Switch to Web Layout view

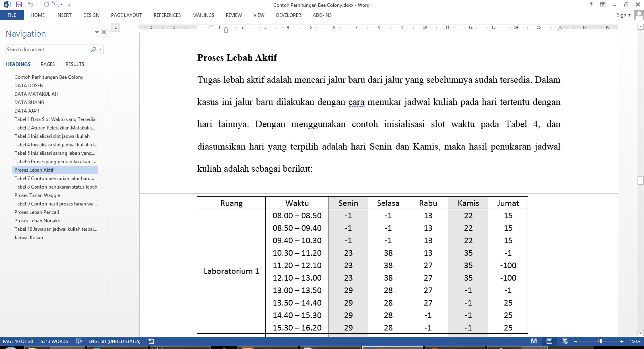click(x=564, y=341)
